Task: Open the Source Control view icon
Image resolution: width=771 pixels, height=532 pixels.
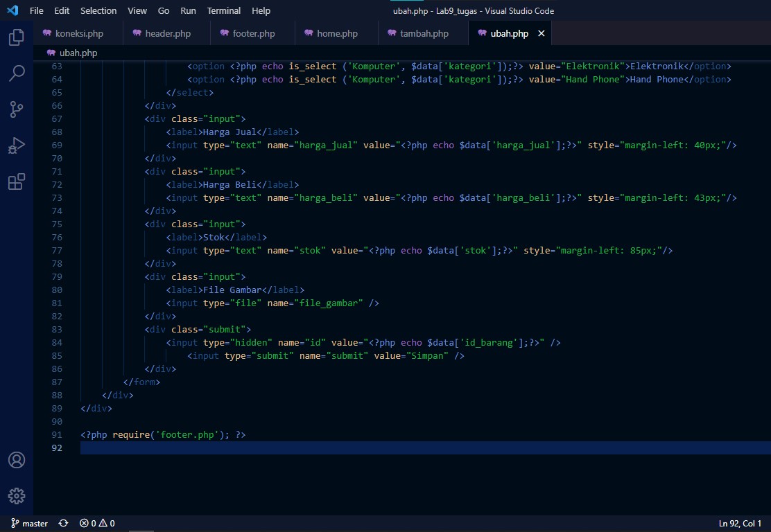Action: tap(16, 109)
